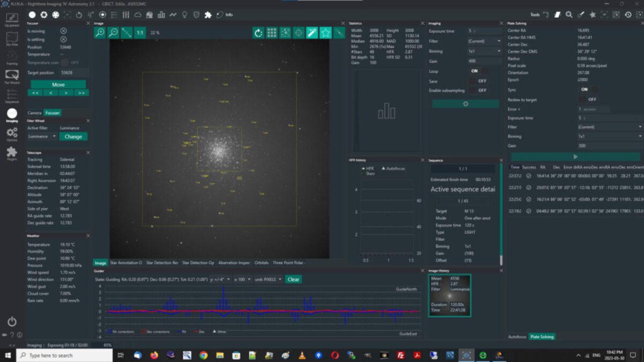Toggle the crosshair overlay icon
This screenshot has width=644, height=362.
(298, 33)
